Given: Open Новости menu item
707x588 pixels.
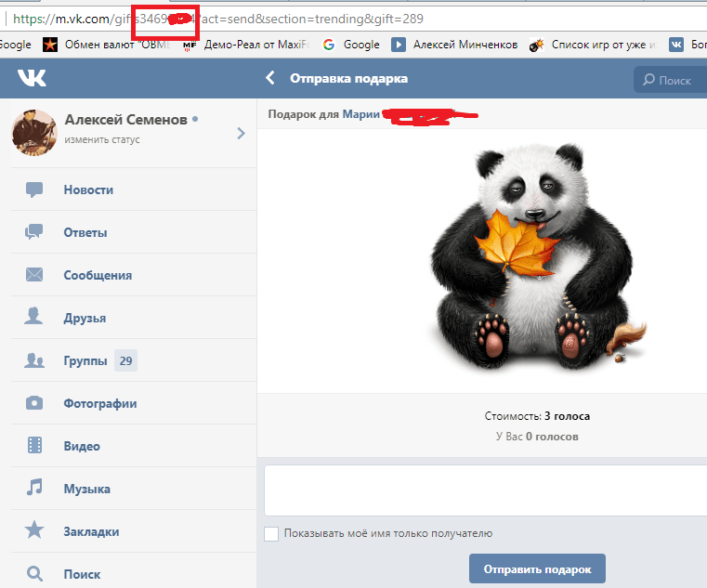Looking at the screenshot, I should tap(134, 189).
